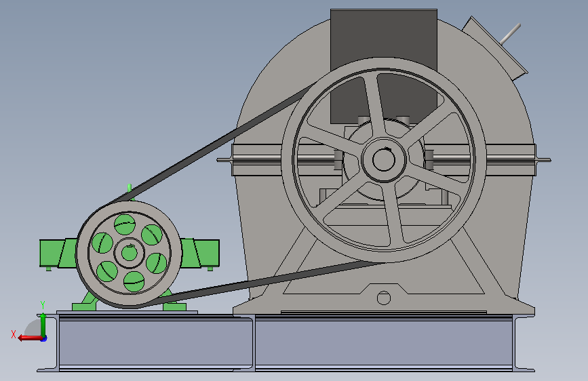Click the red X axis arrow of the triad
This screenshot has height=381, width=588.
(30, 338)
